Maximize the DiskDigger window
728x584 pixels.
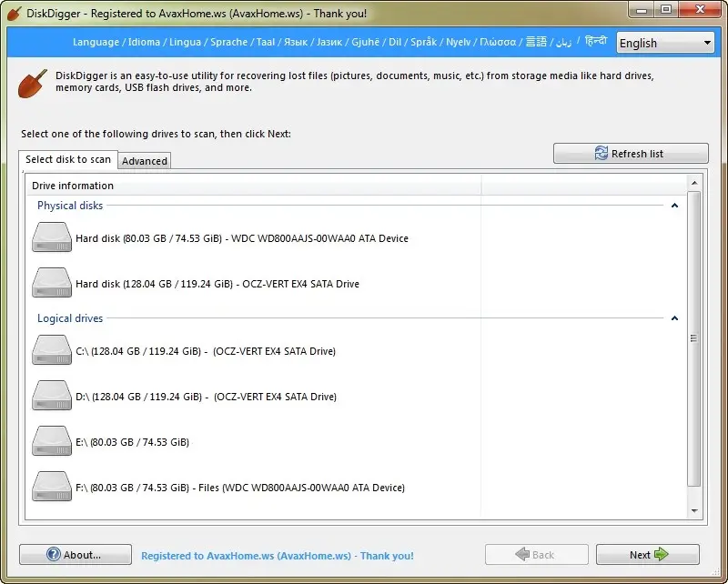tap(666, 9)
